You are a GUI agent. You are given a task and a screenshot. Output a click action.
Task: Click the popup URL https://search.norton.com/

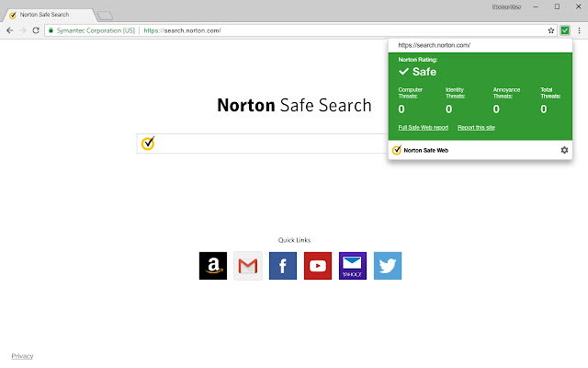click(434, 45)
